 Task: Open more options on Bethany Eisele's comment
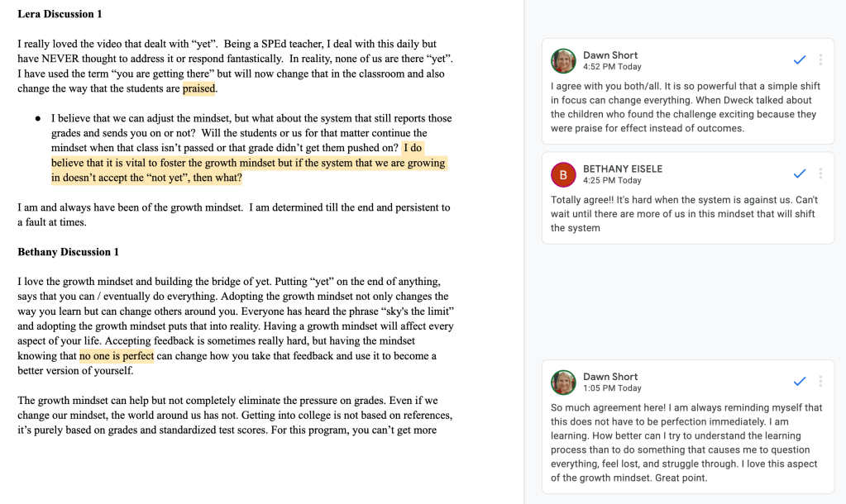coord(820,174)
